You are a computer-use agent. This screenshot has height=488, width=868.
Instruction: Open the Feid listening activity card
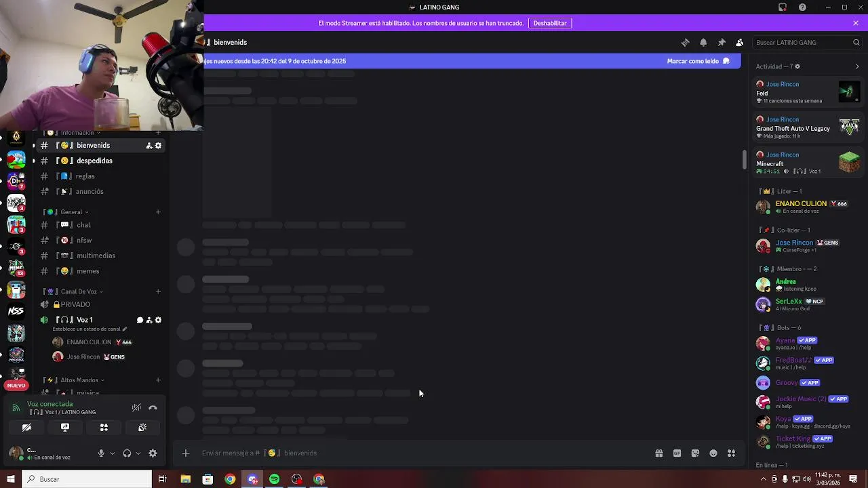[x=808, y=92]
